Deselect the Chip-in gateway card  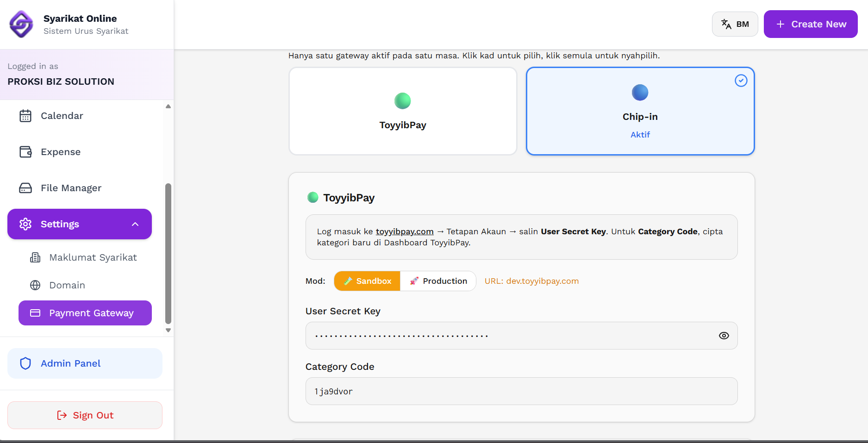coord(640,111)
